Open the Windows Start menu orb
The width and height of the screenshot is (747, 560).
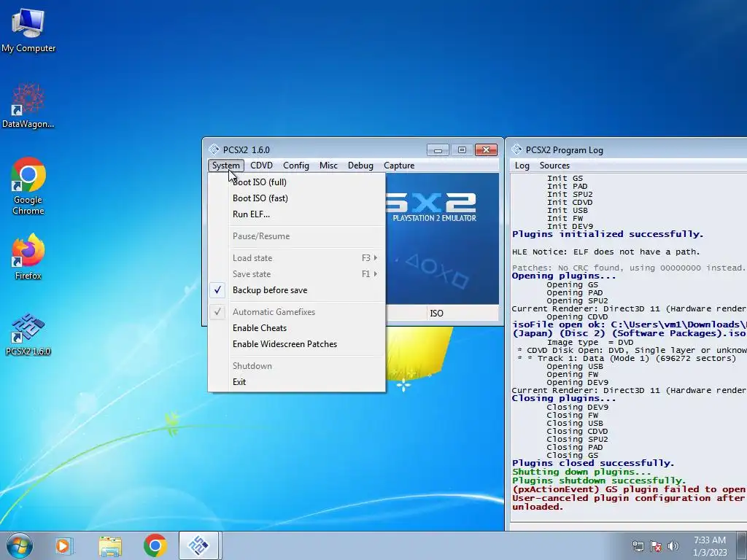(20, 545)
